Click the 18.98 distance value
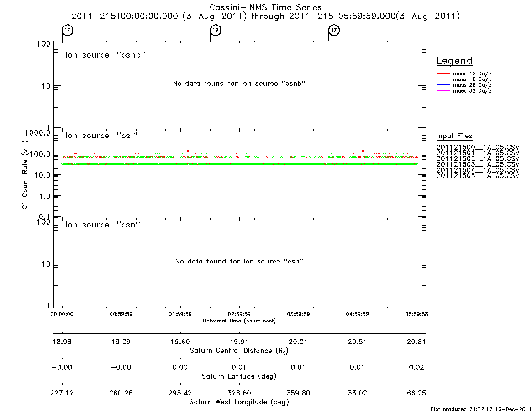Image resolution: width=532 pixels, height=411 pixels. tap(62, 342)
